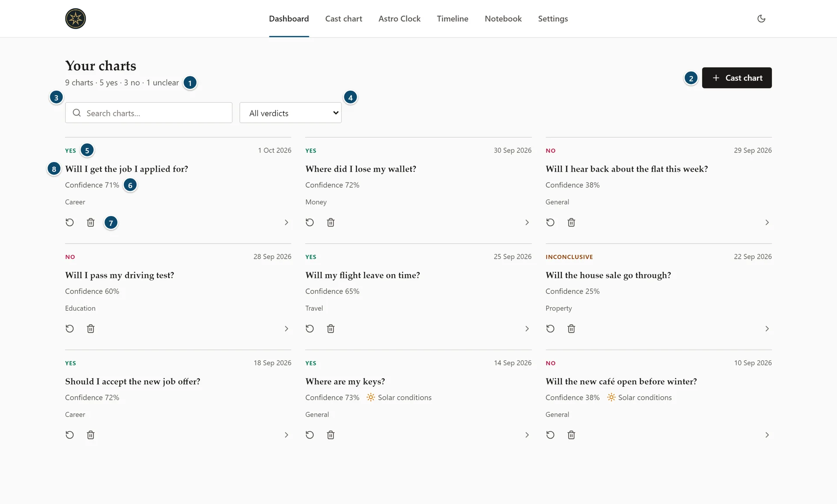
Task: Open the Astro Clock tab
Action: coord(399,19)
